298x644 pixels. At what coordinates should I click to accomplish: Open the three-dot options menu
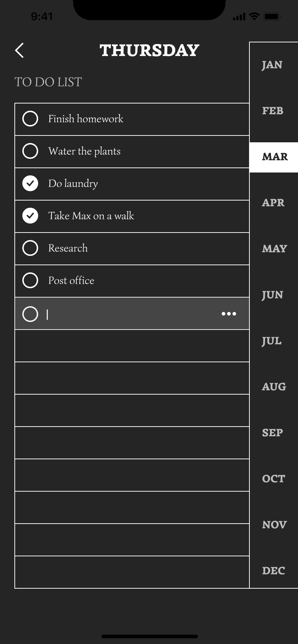pos(229,314)
